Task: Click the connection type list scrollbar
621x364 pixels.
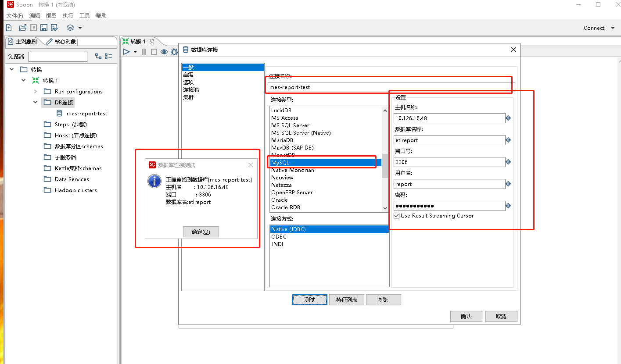Action: (385, 165)
